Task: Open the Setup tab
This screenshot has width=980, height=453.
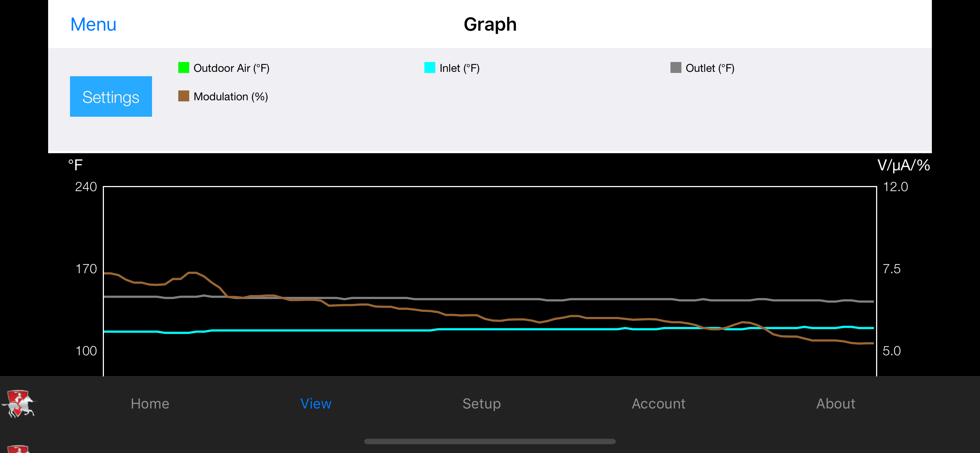Action: coord(482,403)
